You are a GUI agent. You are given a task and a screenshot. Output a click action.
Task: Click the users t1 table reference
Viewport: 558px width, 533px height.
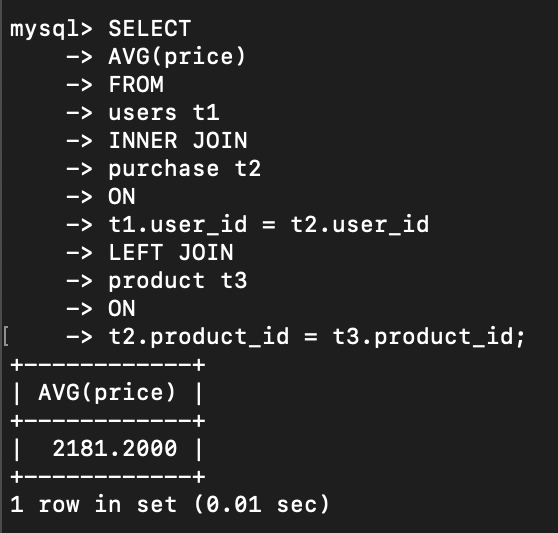pos(164,112)
